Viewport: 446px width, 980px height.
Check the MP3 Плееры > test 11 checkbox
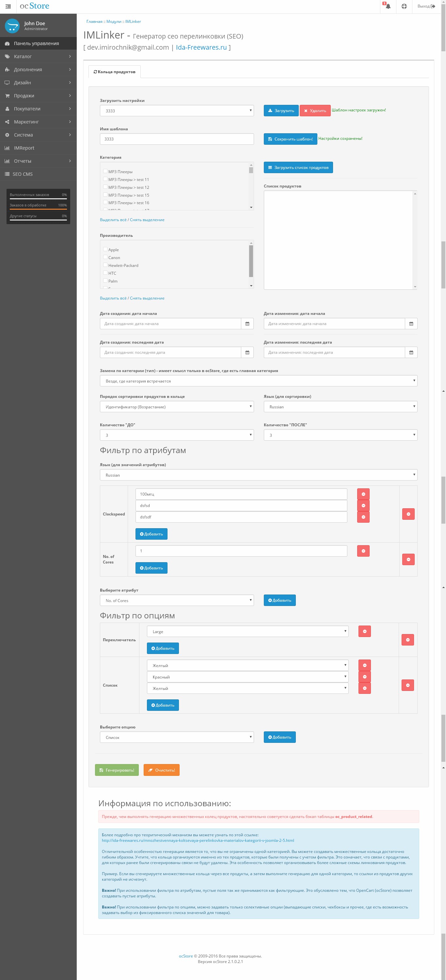(105, 179)
